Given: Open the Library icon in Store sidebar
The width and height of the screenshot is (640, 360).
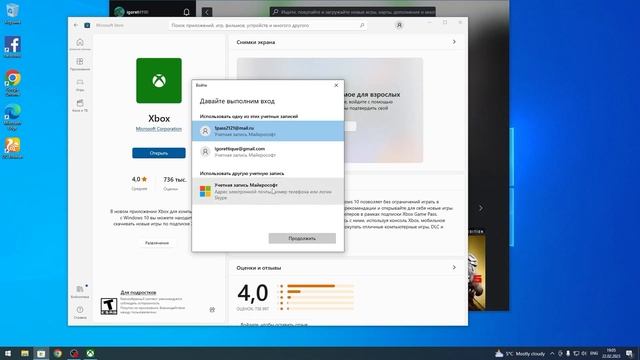Looking at the screenshot, I should [80, 291].
